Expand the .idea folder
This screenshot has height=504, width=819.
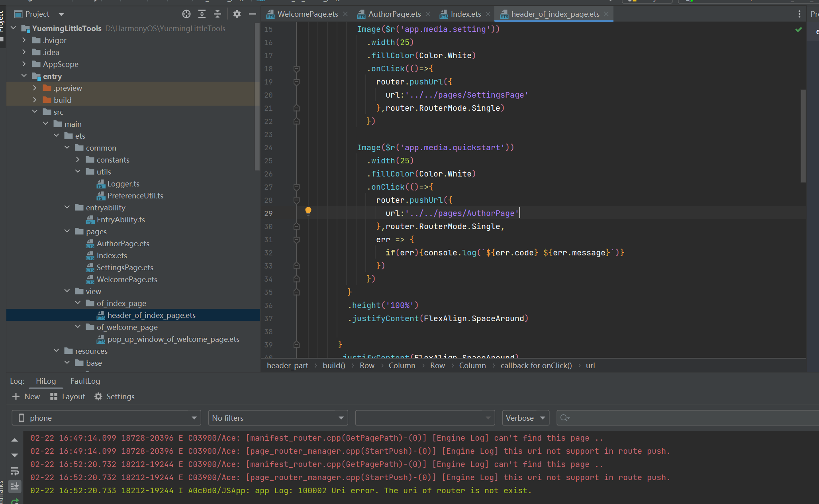click(x=24, y=52)
